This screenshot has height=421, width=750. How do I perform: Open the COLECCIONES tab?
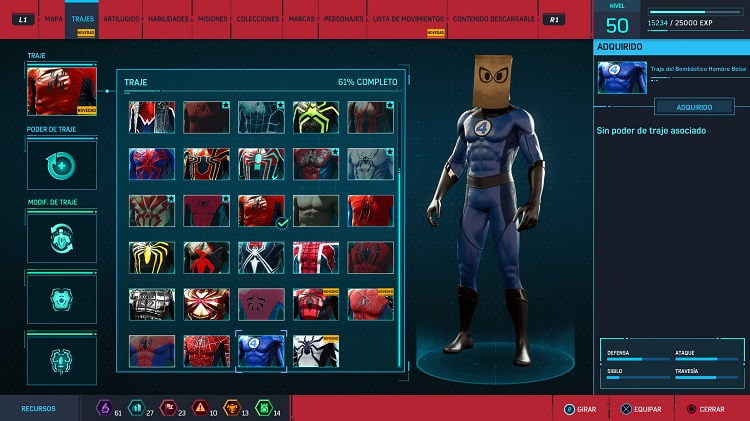(x=257, y=19)
